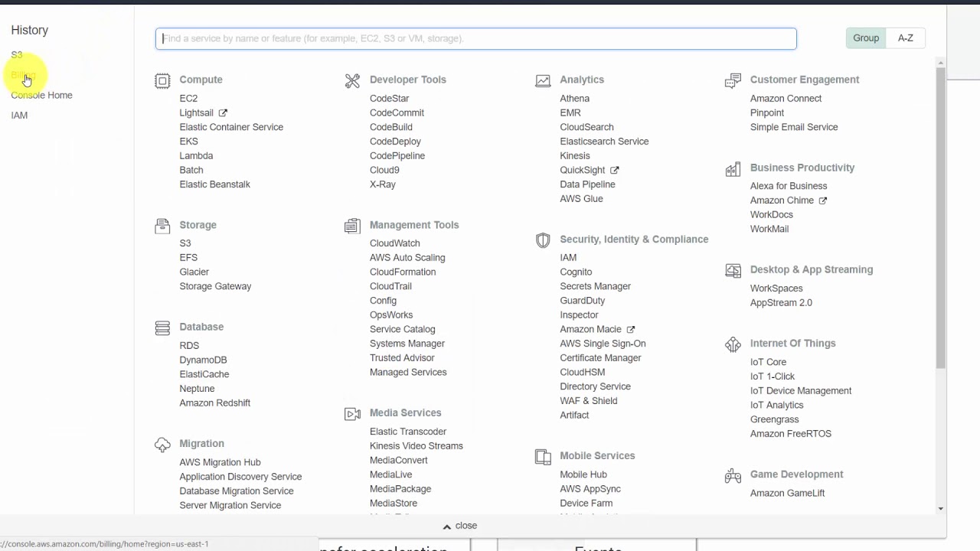Open CodeCommit
Image resolution: width=980 pixels, height=551 pixels.
(x=397, y=112)
